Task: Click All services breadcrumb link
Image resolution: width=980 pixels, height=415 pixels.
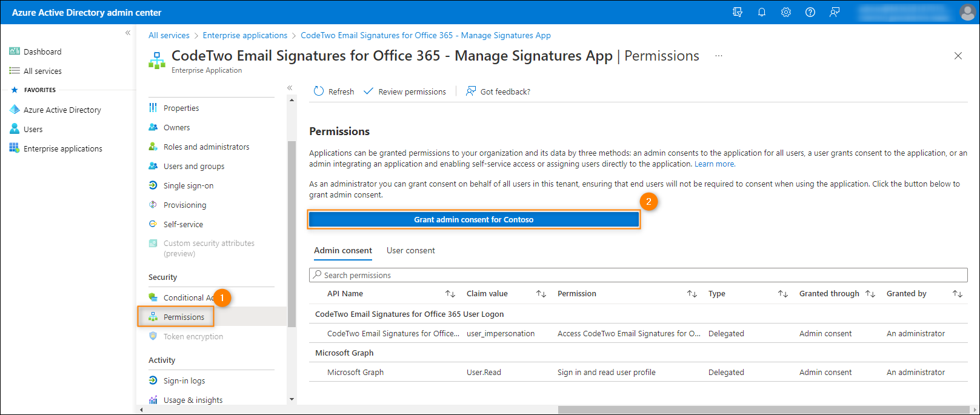Action: (x=169, y=35)
